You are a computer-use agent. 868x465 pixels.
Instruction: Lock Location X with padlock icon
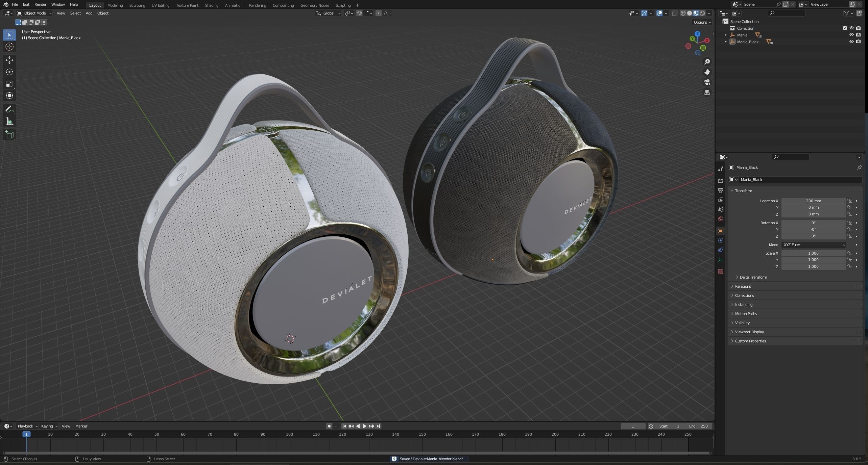(849, 201)
